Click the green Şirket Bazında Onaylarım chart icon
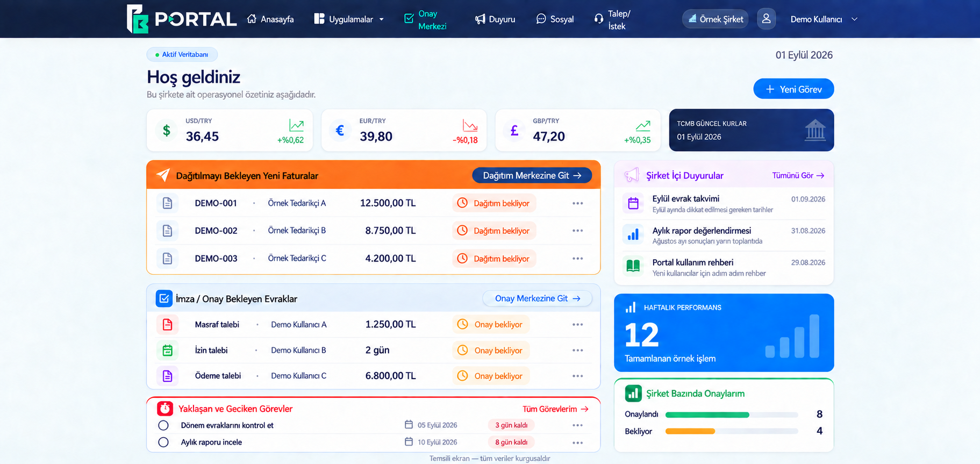The height and width of the screenshot is (464, 980). 633,394
